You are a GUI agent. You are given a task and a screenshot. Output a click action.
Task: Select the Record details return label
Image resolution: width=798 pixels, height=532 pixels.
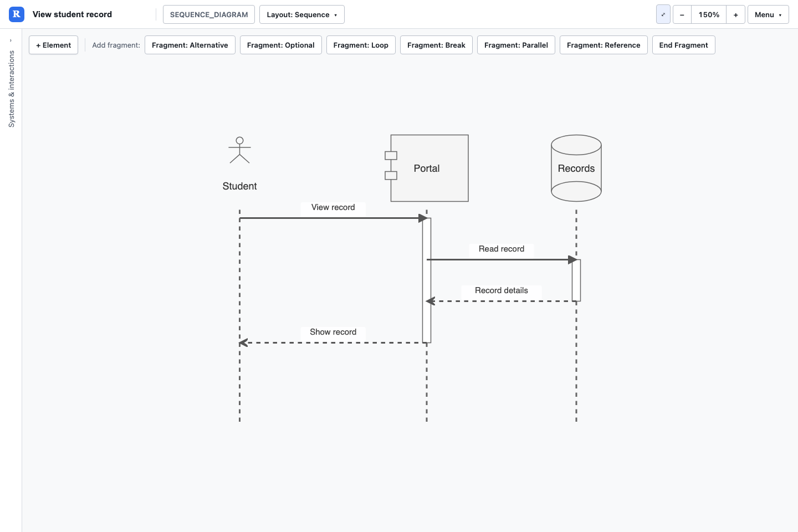point(502,290)
